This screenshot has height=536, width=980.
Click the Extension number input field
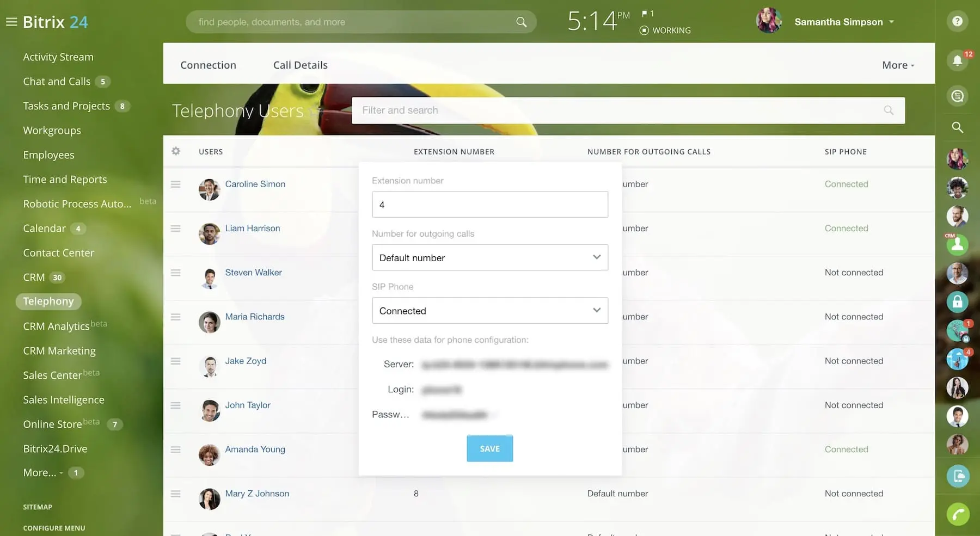[489, 205]
